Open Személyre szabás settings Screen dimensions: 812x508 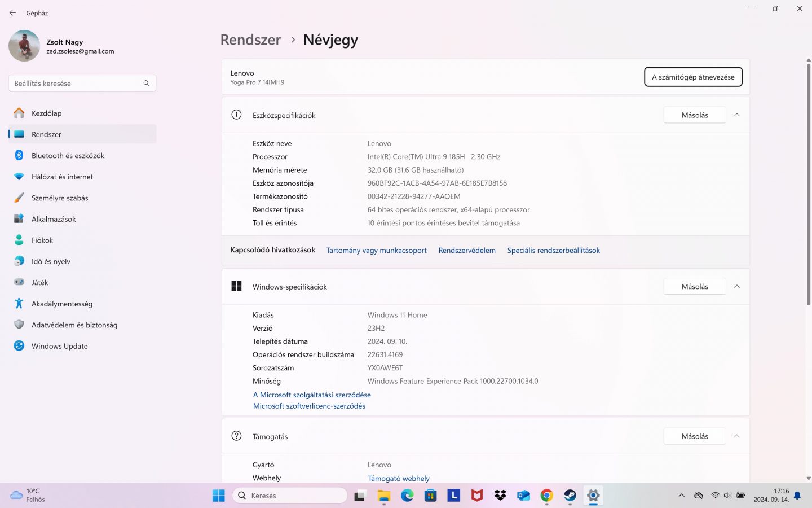(x=82, y=198)
